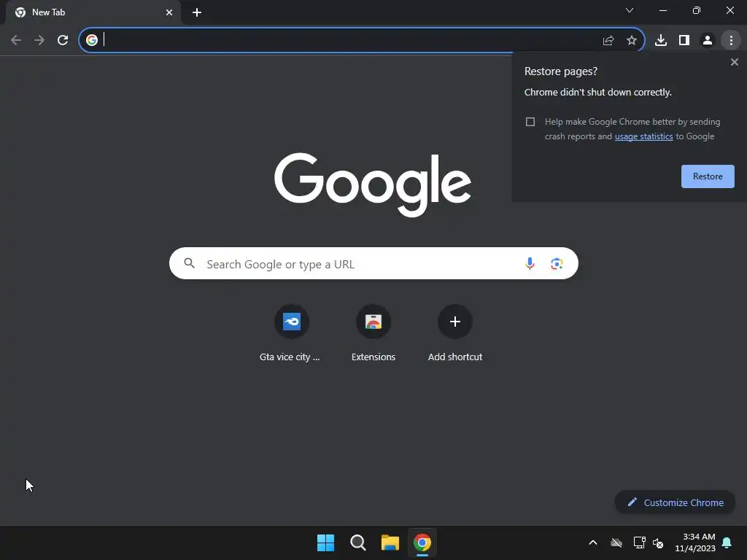Screen dimensions: 747x560
Task: Open the Chrome downloads icon
Action: point(661,41)
